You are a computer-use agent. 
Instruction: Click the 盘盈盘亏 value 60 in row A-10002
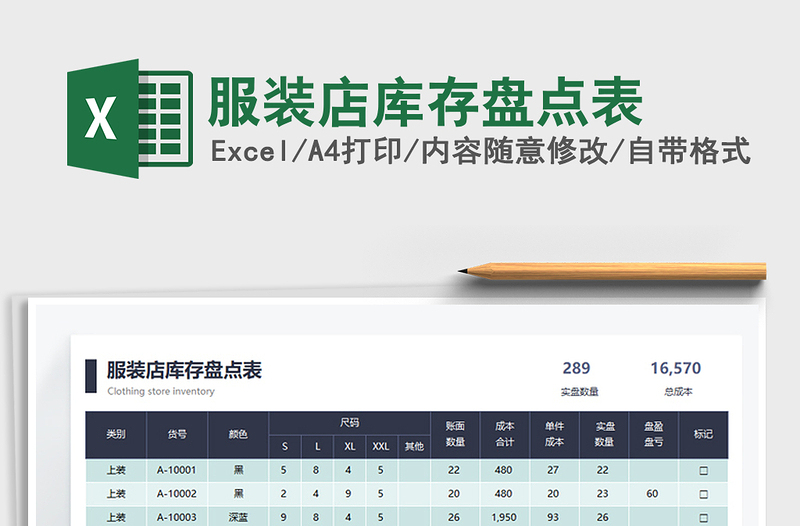(652, 493)
